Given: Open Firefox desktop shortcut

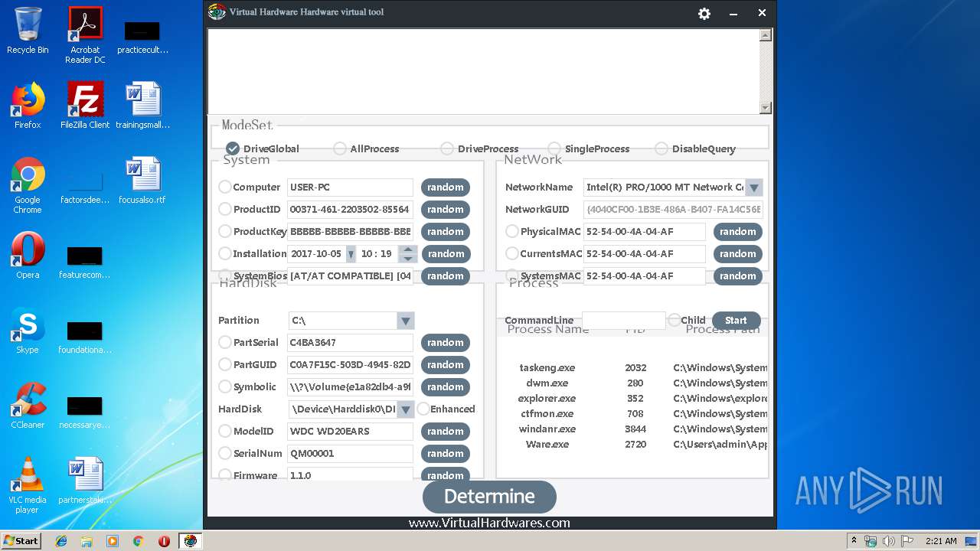Looking at the screenshot, I should tap(28, 106).
